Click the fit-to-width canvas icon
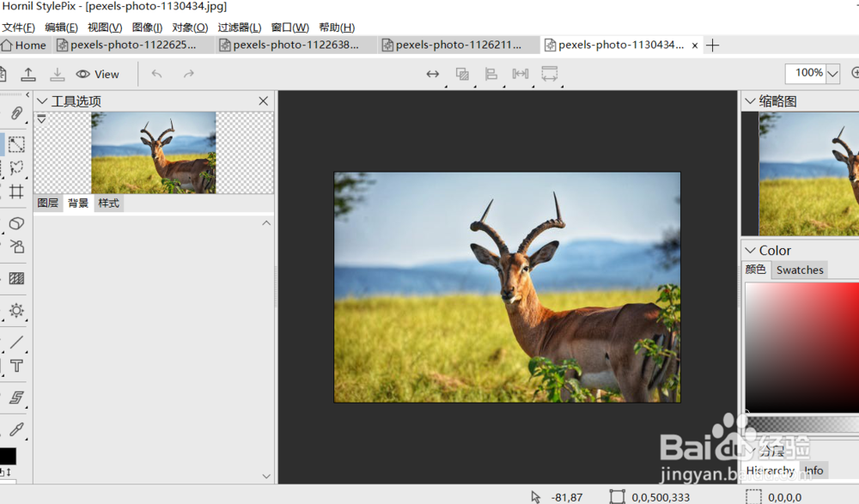 [x=550, y=74]
